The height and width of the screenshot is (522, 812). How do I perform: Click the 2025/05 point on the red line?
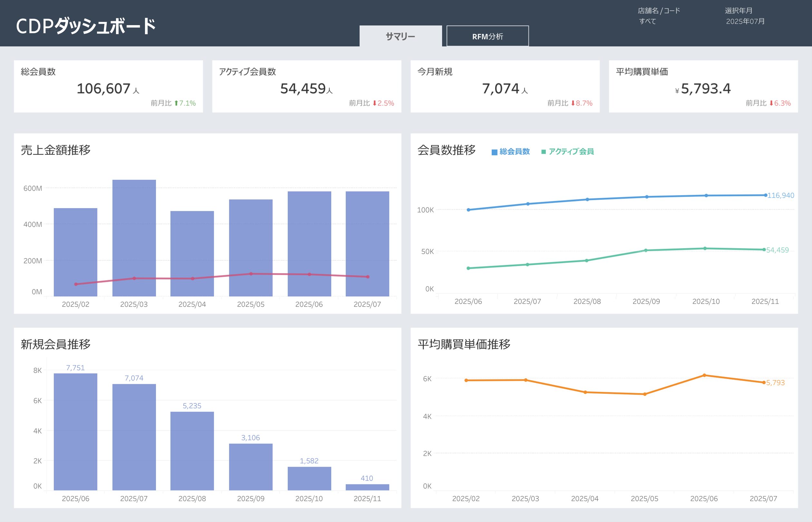click(x=251, y=274)
